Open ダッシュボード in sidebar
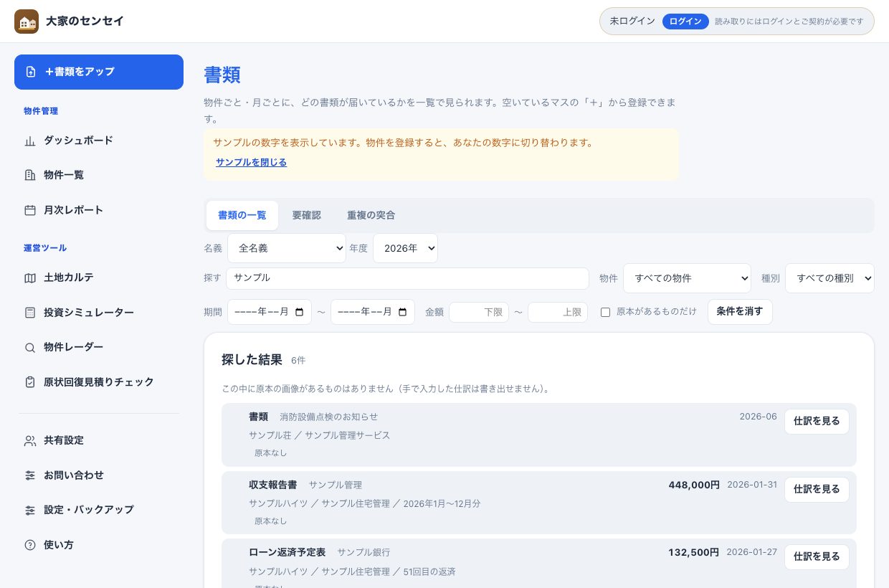 coord(99,141)
